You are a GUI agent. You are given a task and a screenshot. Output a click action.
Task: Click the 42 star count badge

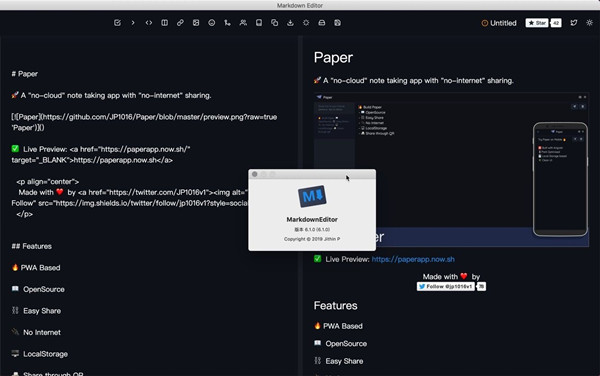[x=556, y=23]
